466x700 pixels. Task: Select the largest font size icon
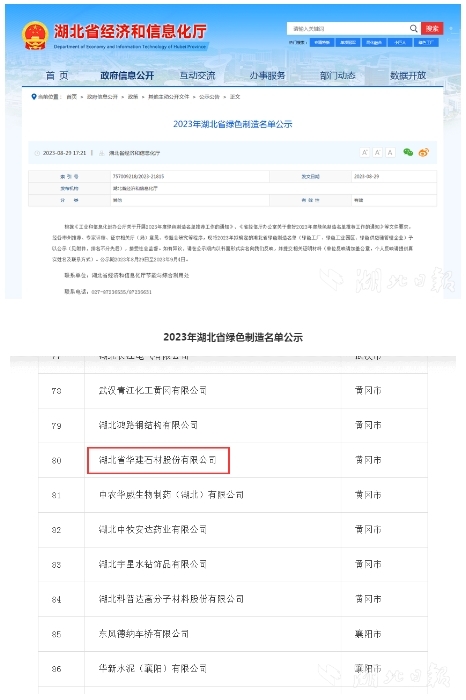tap(365, 153)
